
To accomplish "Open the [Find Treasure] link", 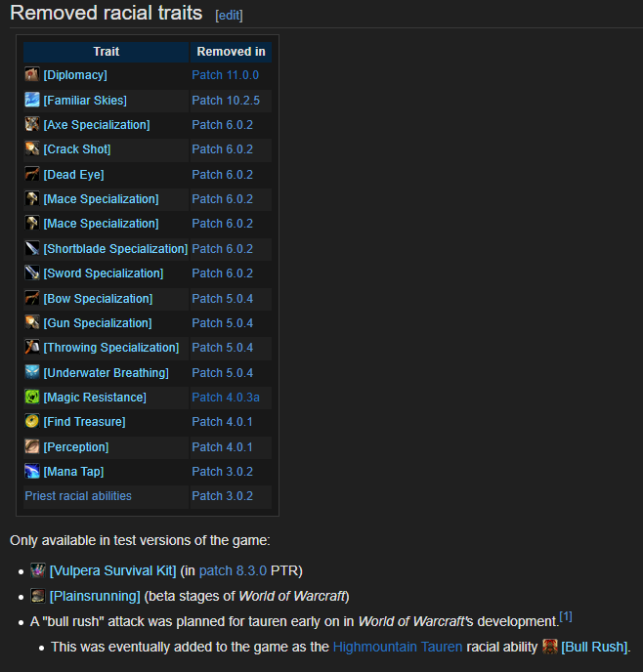I will 84,422.
